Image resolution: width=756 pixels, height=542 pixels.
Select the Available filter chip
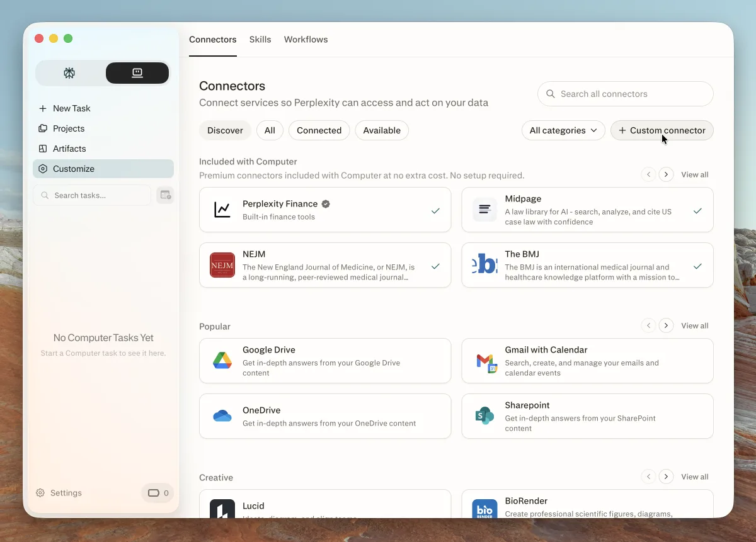tap(382, 130)
